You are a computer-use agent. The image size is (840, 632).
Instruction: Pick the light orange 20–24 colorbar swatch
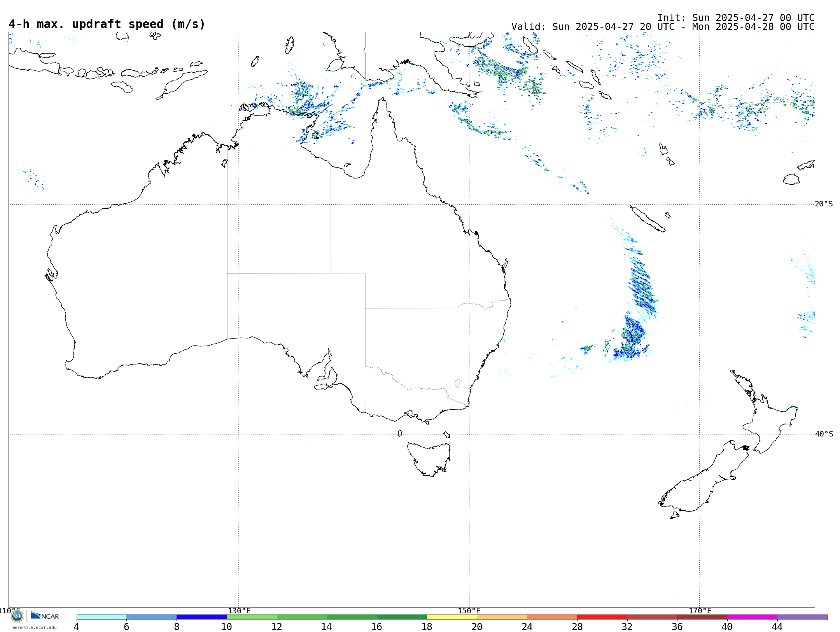click(502, 617)
